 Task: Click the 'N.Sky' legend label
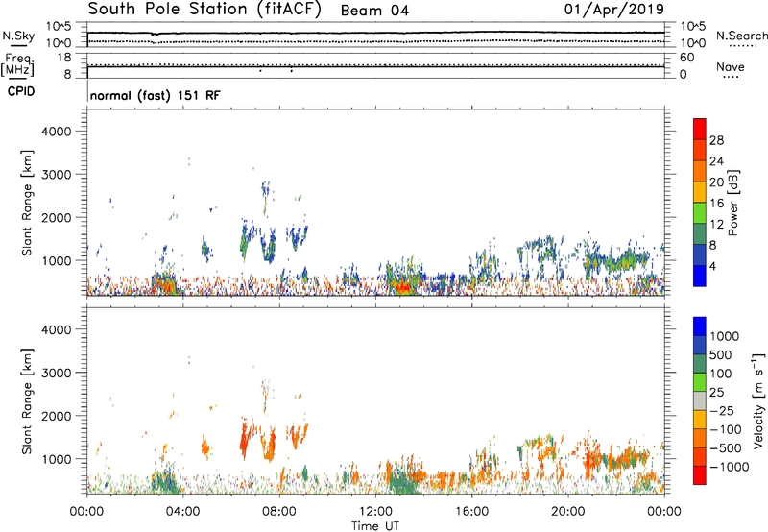click(18, 36)
